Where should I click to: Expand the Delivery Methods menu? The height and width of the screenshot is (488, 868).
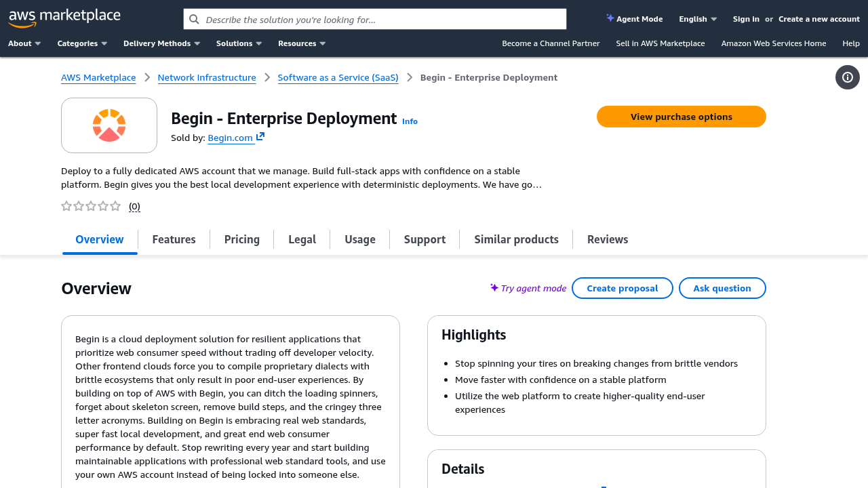[161, 43]
